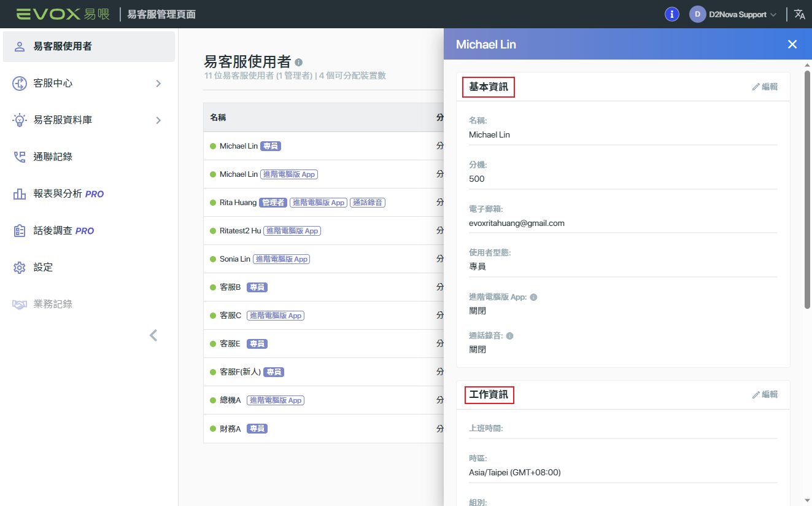Close the Michael Lin detail panel
The width and height of the screenshot is (812, 506).
[x=792, y=44]
